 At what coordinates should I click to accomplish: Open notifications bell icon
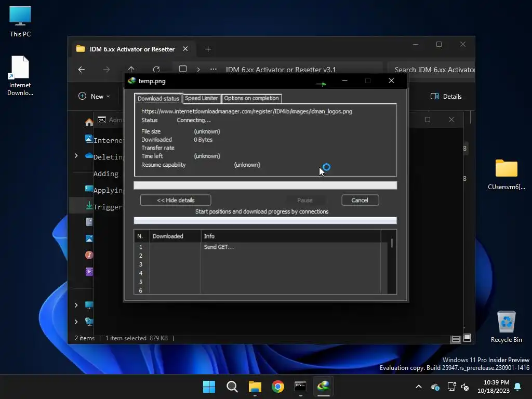click(x=517, y=387)
